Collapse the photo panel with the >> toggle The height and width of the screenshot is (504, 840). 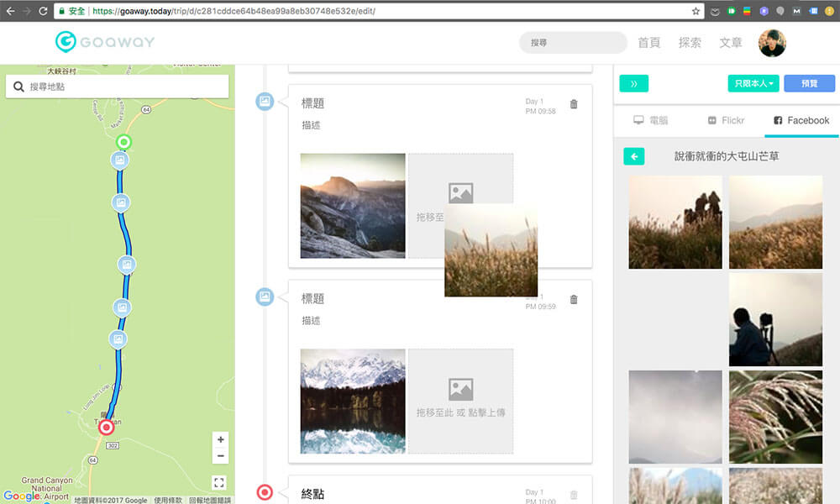click(x=633, y=83)
